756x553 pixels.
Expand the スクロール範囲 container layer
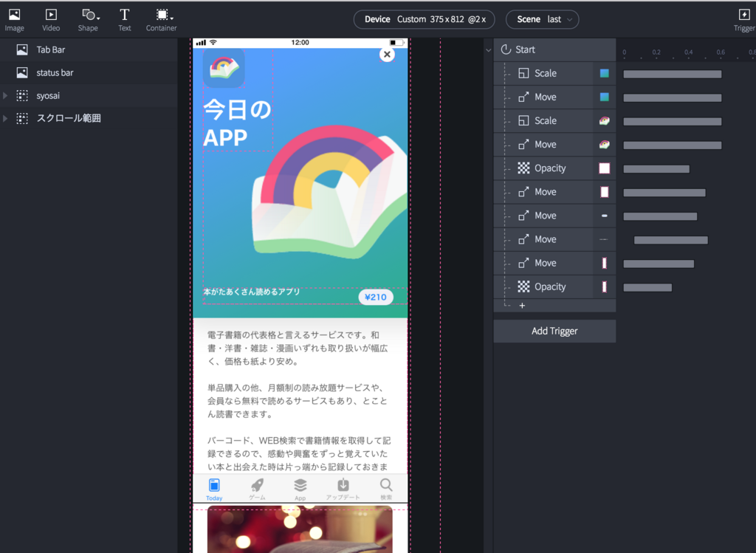(5, 118)
